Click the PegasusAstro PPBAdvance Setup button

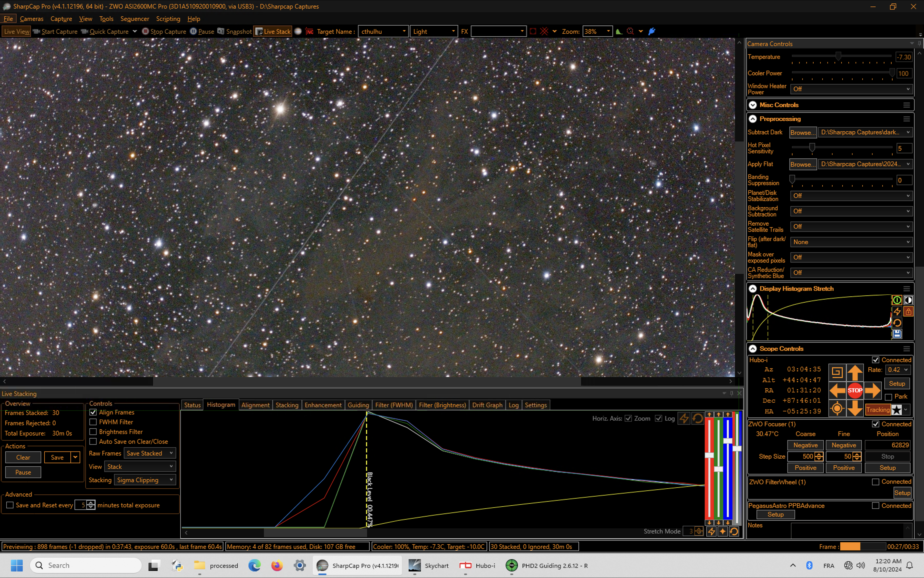click(x=775, y=515)
